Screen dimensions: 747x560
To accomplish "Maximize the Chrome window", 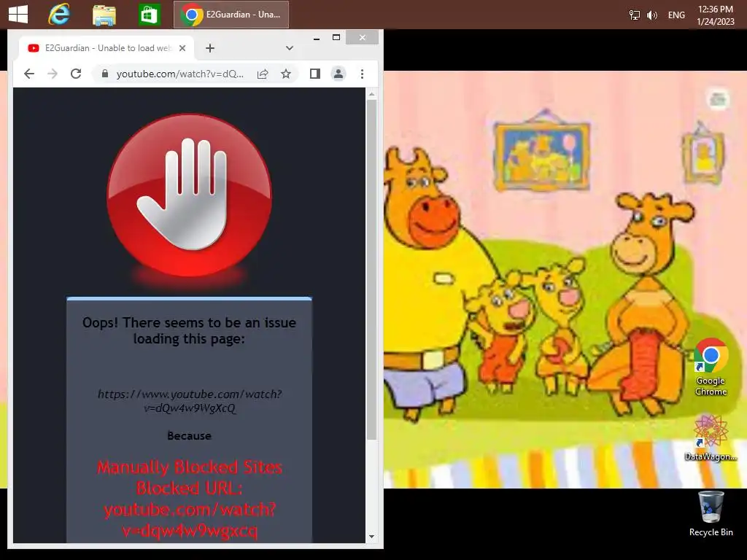I will [336, 38].
